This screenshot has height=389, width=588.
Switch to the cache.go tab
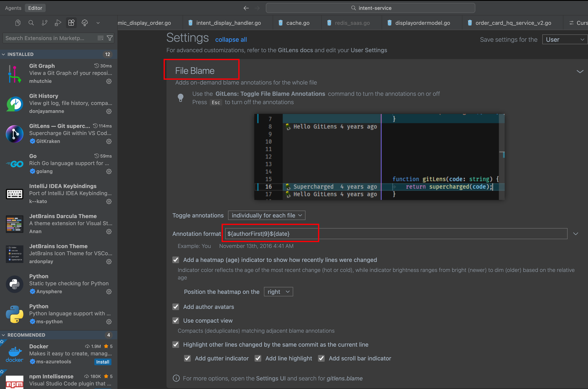click(298, 23)
